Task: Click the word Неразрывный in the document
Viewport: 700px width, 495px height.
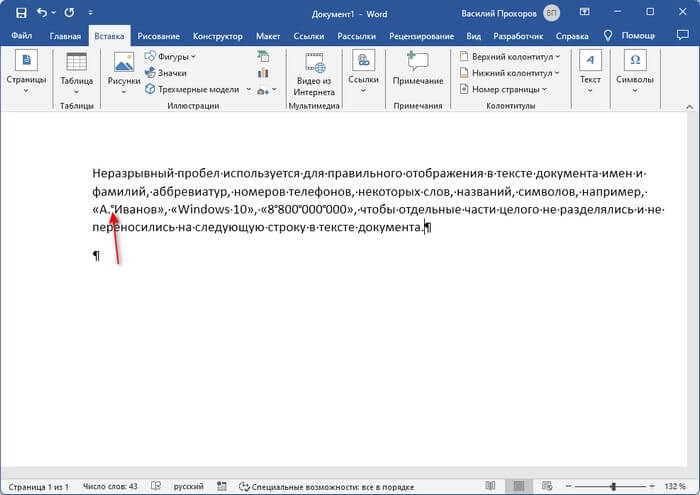Action: 133,174
